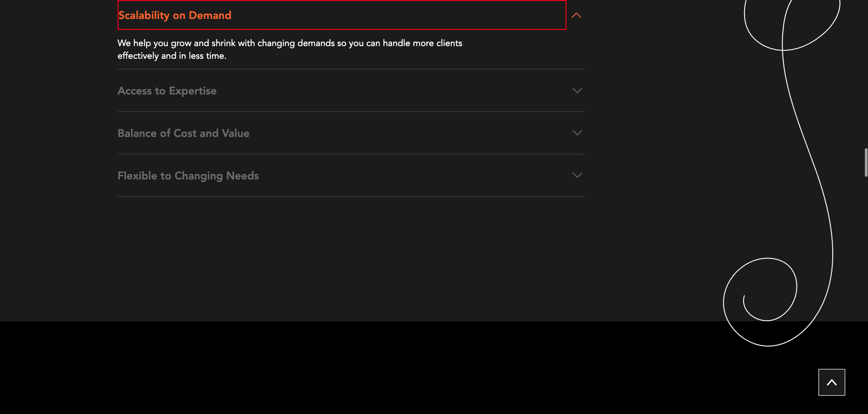Expand the Balance of Cost and Value heading
The height and width of the screenshot is (414, 868).
pyautogui.click(x=183, y=133)
